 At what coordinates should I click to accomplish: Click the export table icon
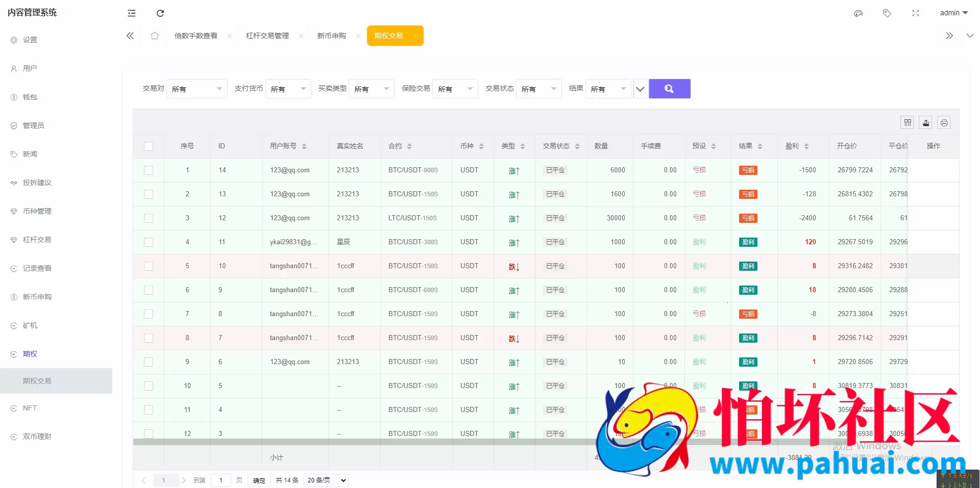point(926,122)
